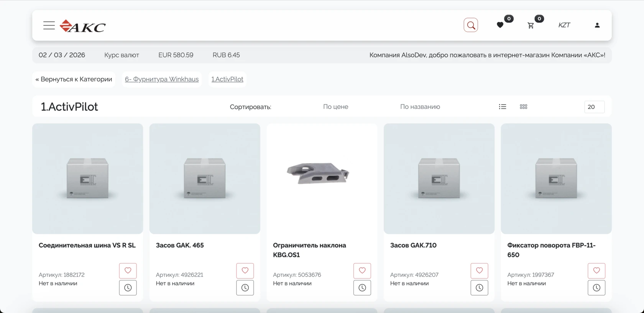Click clock icon for Соединительная шина VS R SL
Screen dimensions: 644x313
128,288
